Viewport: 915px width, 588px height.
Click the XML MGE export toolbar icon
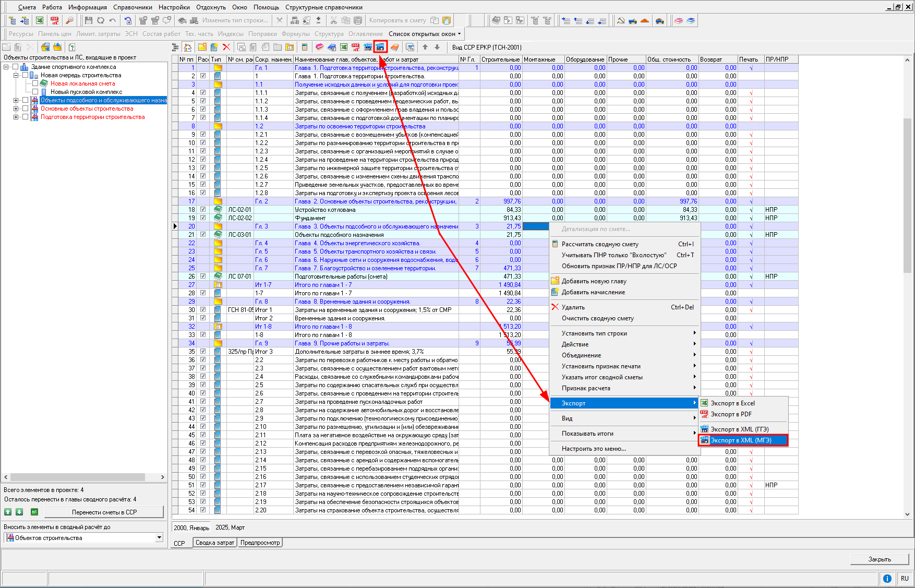(380, 47)
